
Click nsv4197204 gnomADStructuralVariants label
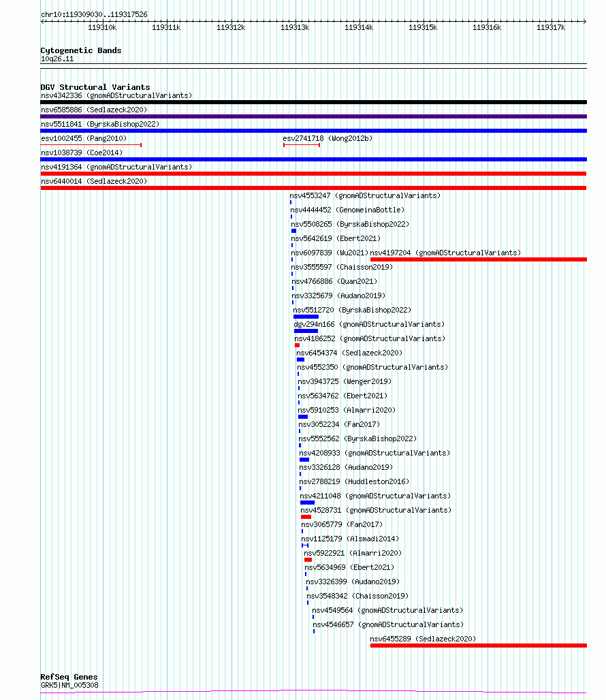445,253
